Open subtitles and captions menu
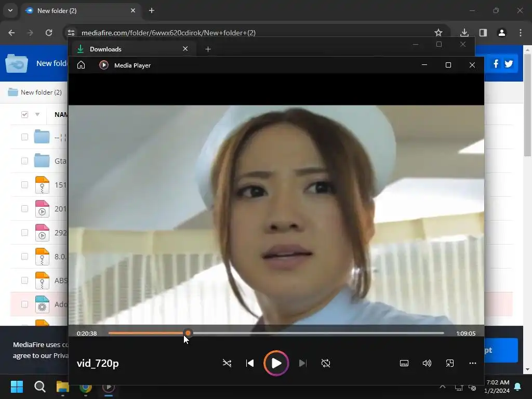The width and height of the screenshot is (532, 399). pos(404,363)
